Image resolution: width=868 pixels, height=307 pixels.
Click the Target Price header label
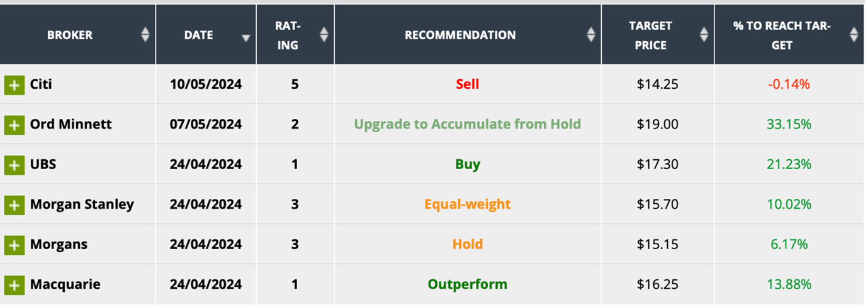(650, 35)
